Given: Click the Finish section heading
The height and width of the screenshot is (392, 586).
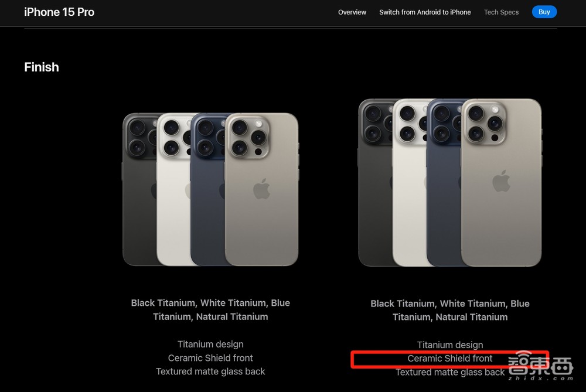Looking at the screenshot, I should [42, 67].
